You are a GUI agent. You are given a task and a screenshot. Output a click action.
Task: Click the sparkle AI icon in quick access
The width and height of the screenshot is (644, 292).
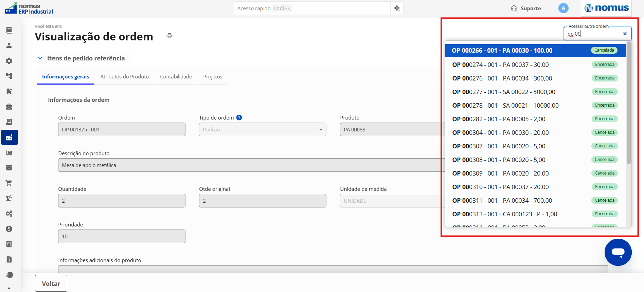tap(397, 8)
